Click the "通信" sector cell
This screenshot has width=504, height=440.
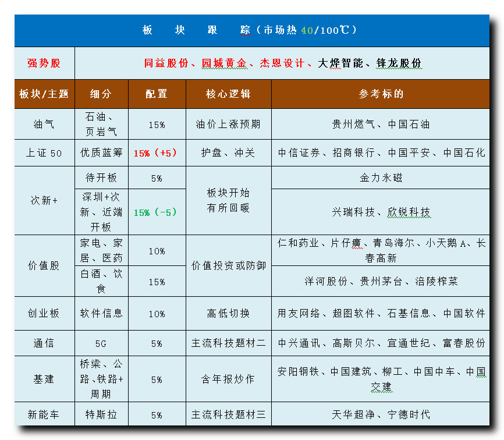(44, 343)
